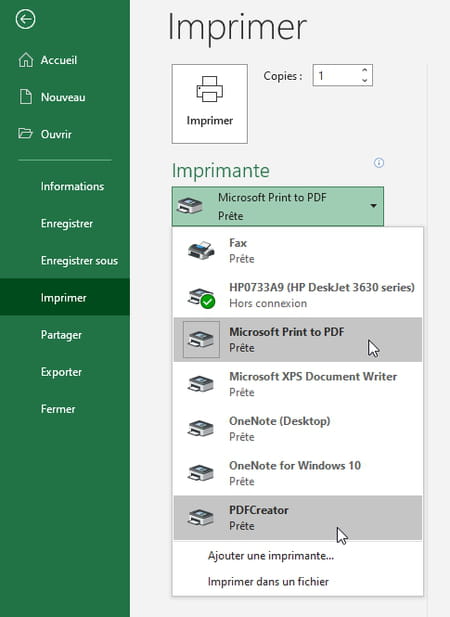Choose Microsoft XPS Document Writer printer
Viewport: 450px width, 617px height.
(298, 384)
